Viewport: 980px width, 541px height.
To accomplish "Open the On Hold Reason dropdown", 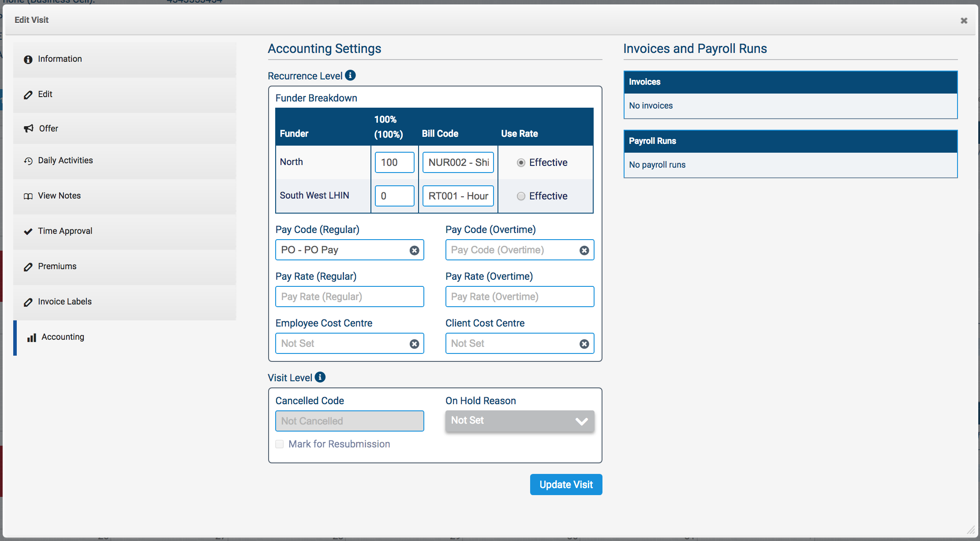I will click(x=520, y=421).
